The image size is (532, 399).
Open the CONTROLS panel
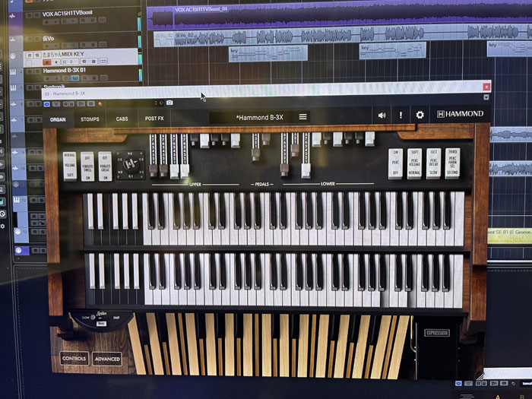(x=74, y=358)
